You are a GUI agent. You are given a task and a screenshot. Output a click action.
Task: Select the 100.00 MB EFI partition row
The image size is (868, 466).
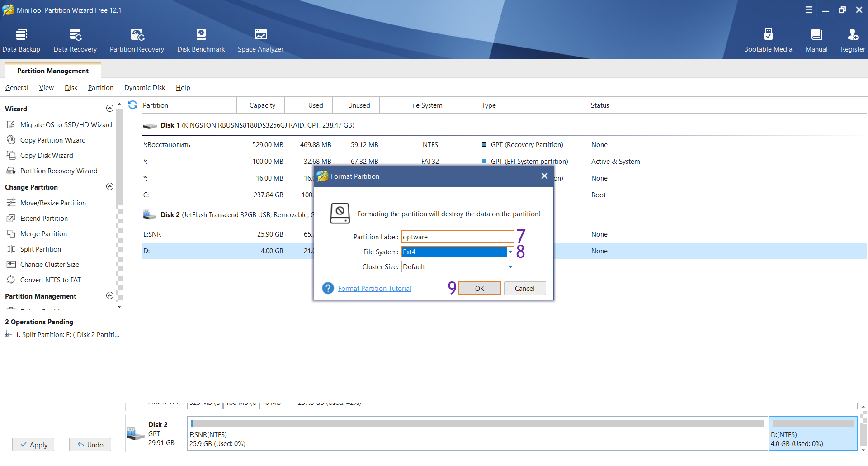pyautogui.click(x=504, y=162)
